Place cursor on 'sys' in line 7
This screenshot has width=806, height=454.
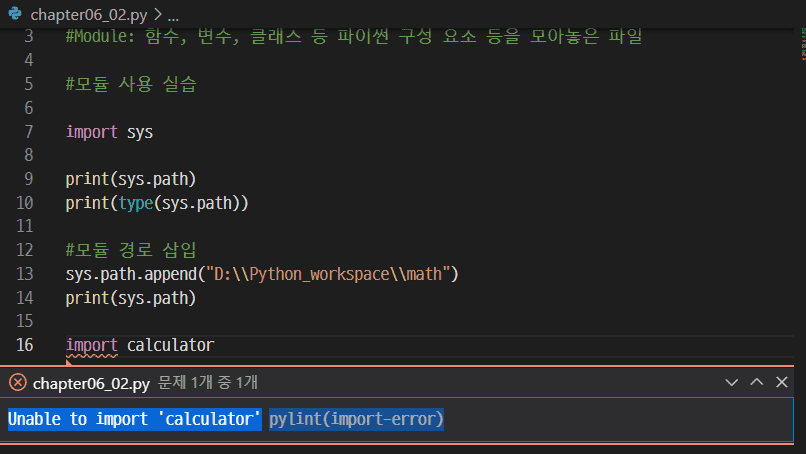coord(140,131)
